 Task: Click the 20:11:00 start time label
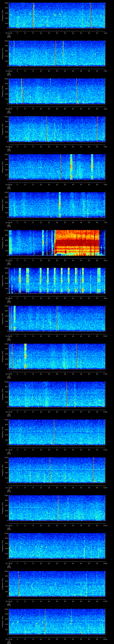[x=9, y=412]
